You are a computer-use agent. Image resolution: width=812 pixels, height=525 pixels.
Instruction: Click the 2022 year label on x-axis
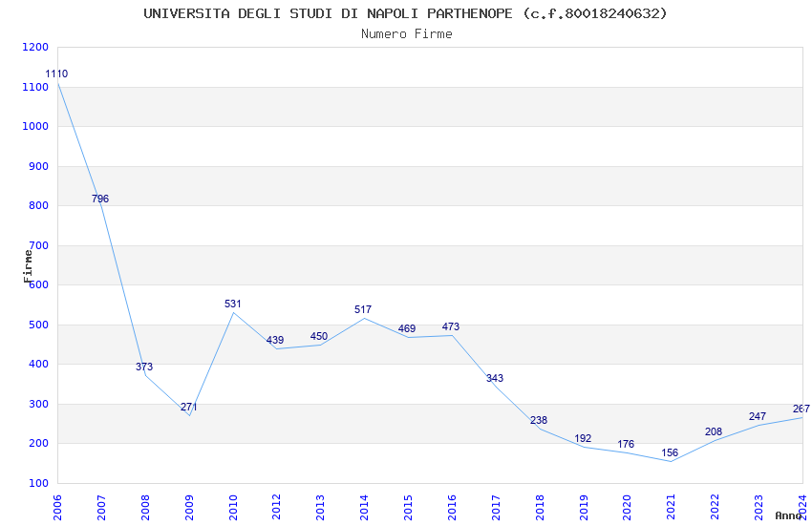[715, 507]
